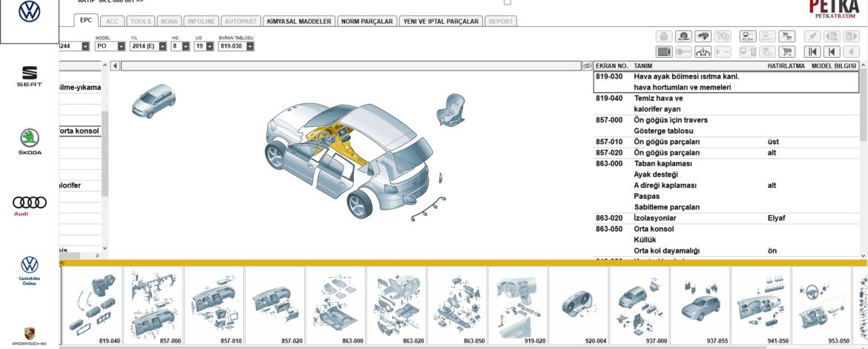Click the single-bar previous arrow icon
The height and width of the screenshot is (349, 868).
pyautogui.click(x=832, y=52)
